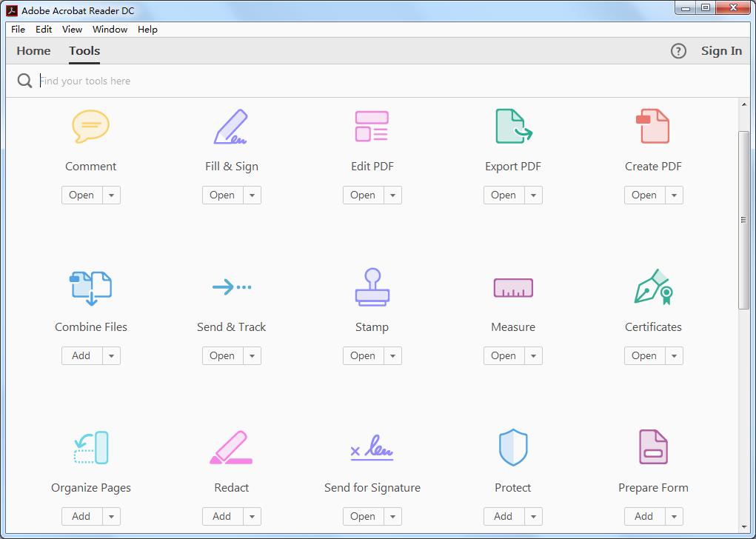This screenshot has width=756, height=539.
Task: Click Add under Prepare Form
Action: 645,516
